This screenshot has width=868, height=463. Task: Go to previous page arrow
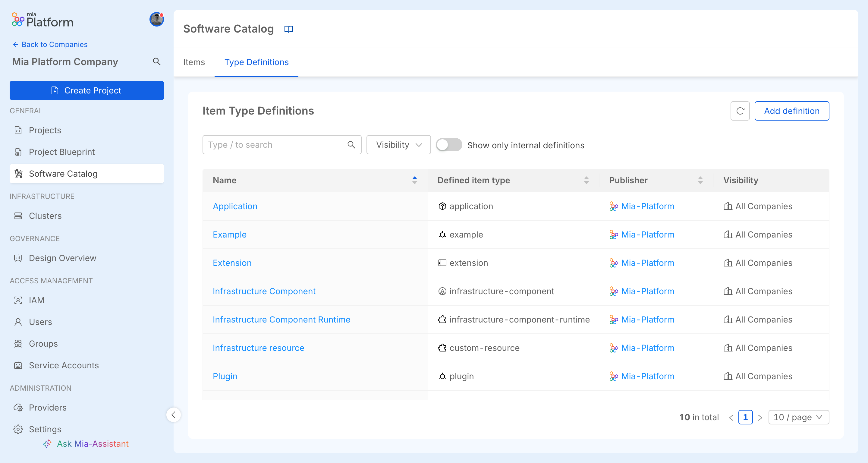731,417
